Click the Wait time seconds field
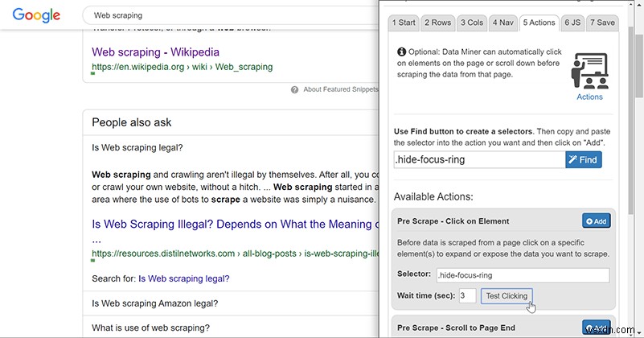This screenshot has width=644, height=338. pos(467,295)
